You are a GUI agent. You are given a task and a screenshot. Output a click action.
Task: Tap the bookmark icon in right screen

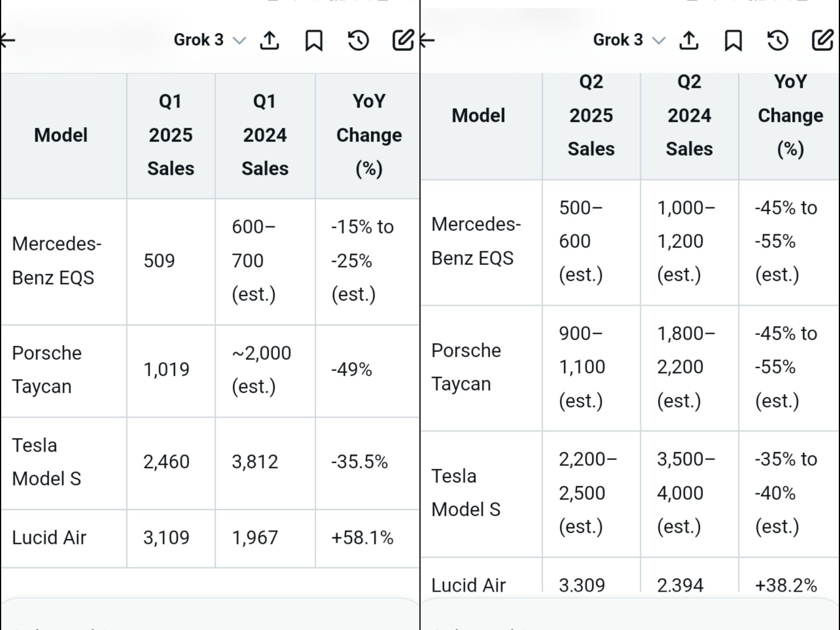733,40
